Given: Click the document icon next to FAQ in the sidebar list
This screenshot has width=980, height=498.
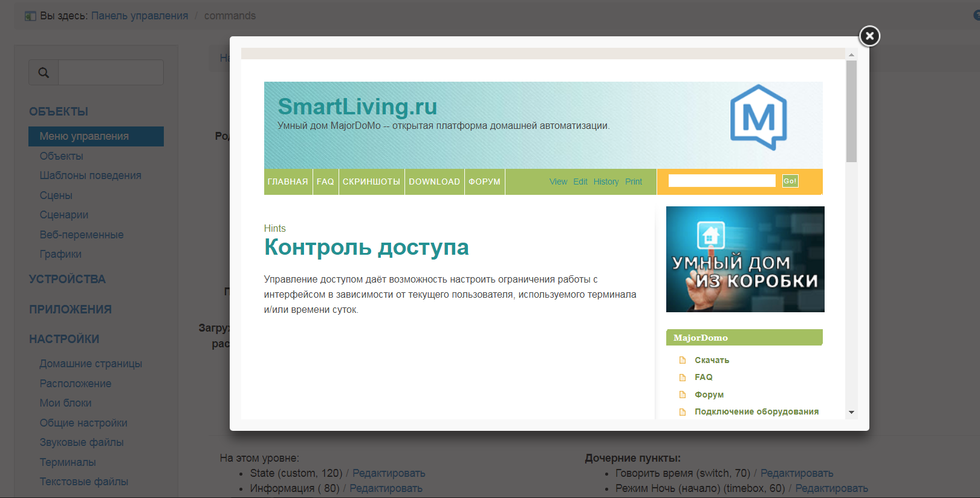Looking at the screenshot, I should pos(683,378).
